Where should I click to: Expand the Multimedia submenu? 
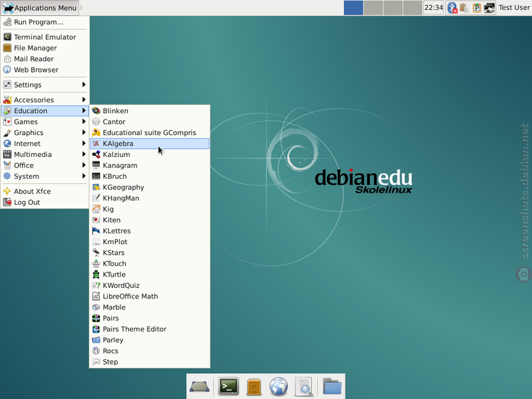pos(45,154)
